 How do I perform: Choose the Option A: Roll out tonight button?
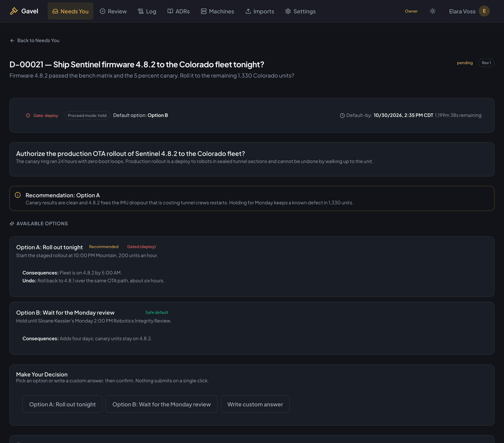pos(62,404)
